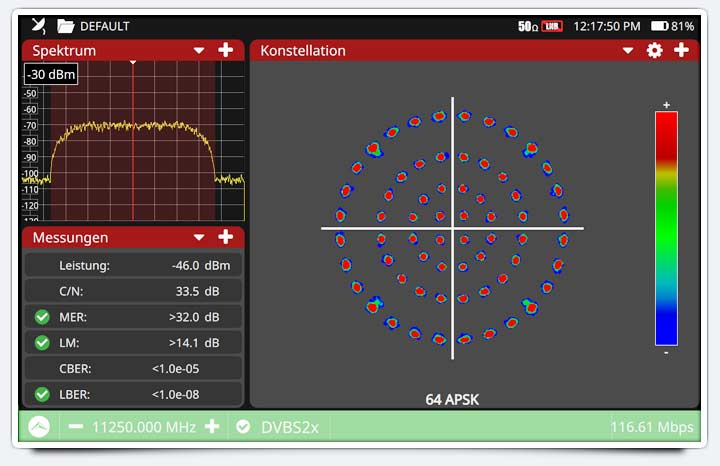Expand the bottom bar with the up-arrow circle
Viewport: 720px width, 466px height.
[x=39, y=427]
